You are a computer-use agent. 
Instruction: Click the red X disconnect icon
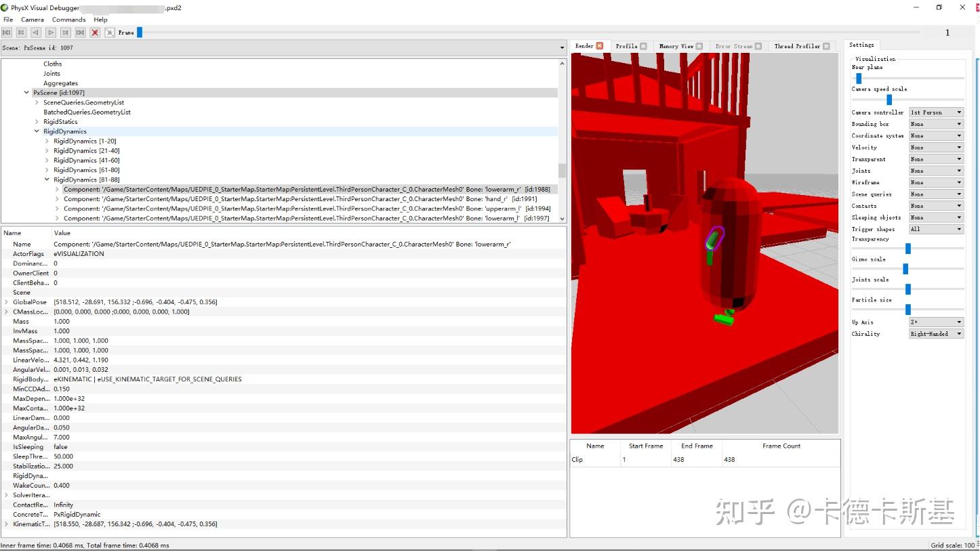[95, 33]
